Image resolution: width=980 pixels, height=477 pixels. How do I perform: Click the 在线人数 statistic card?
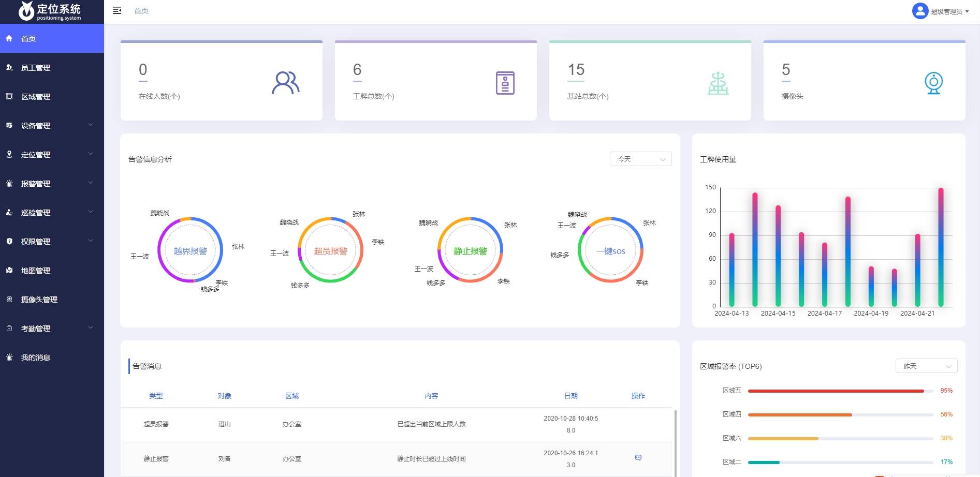point(222,81)
